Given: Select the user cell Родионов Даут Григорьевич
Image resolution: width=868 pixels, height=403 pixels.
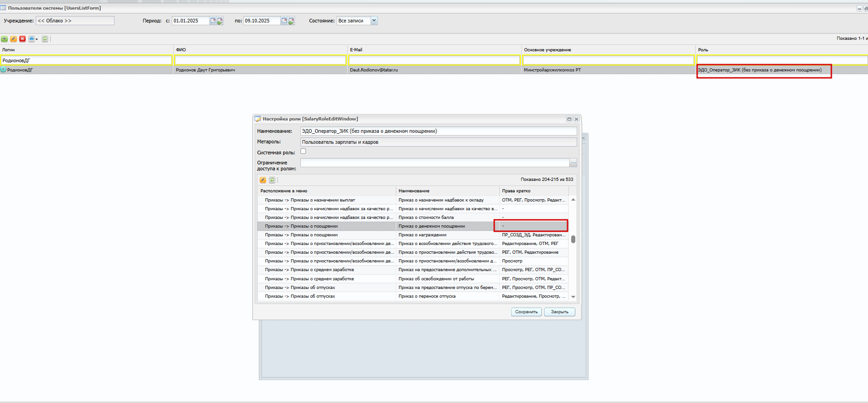Looking at the screenshot, I should [x=260, y=70].
